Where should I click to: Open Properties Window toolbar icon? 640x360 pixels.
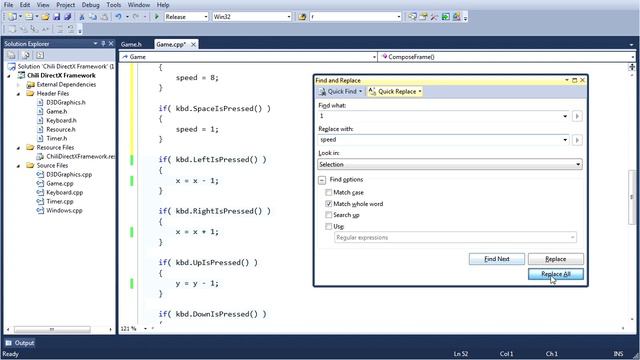[424, 17]
